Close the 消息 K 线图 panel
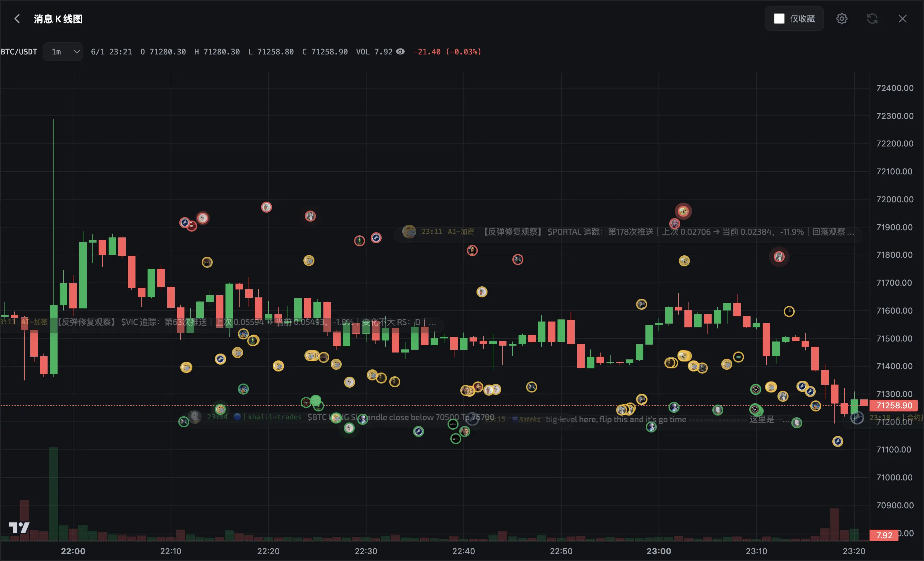The image size is (924, 561). [x=902, y=19]
